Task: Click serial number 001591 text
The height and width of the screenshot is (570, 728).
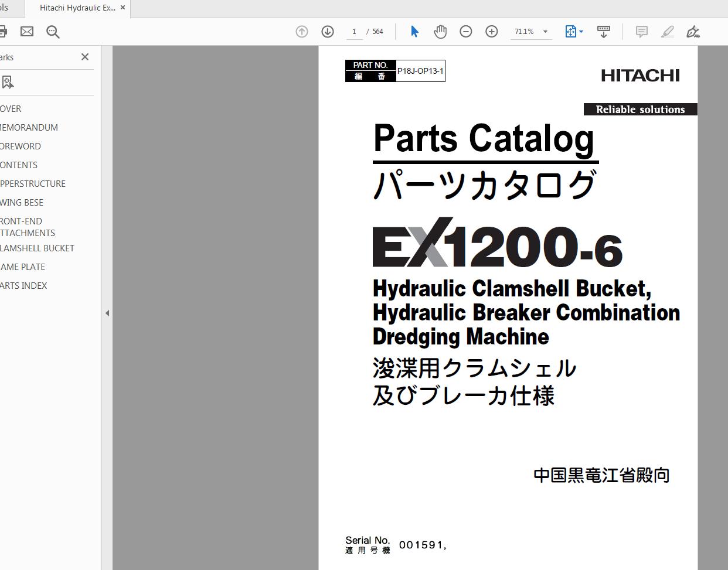Action: pyautogui.click(x=423, y=545)
